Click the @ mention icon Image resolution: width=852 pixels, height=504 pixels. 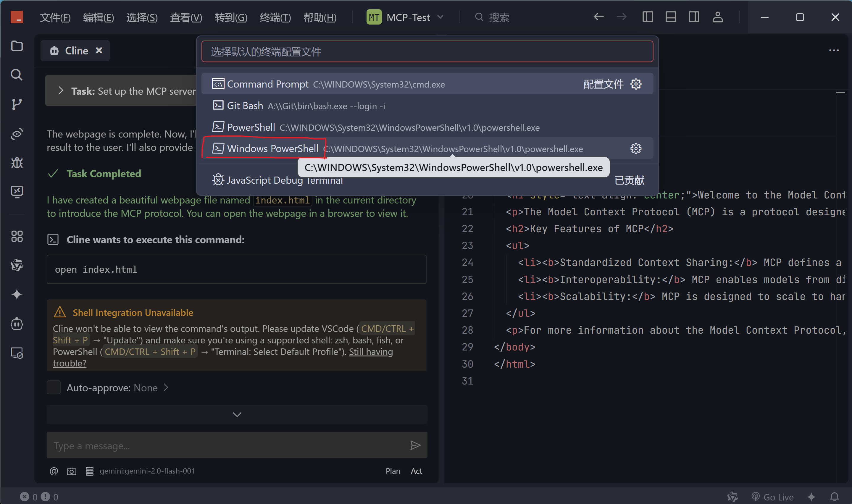(54, 471)
